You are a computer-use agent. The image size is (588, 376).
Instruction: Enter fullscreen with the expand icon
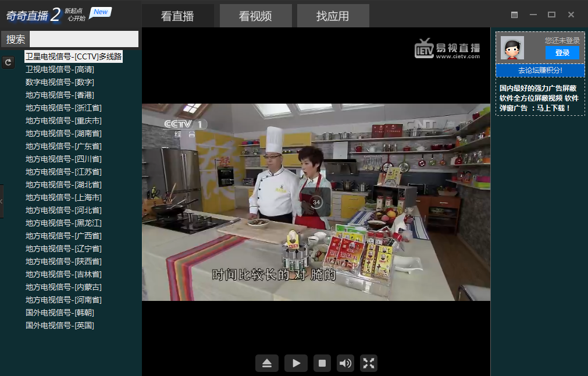369,363
